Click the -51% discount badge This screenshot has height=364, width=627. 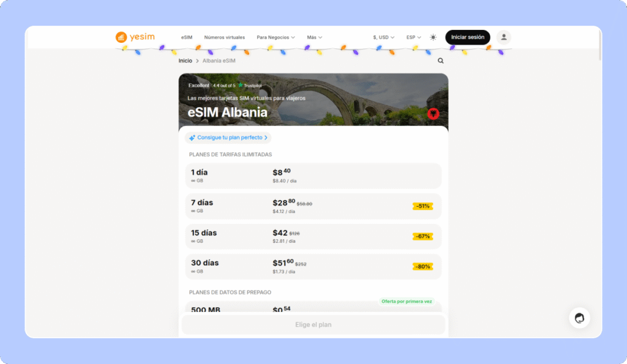[x=422, y=206]
